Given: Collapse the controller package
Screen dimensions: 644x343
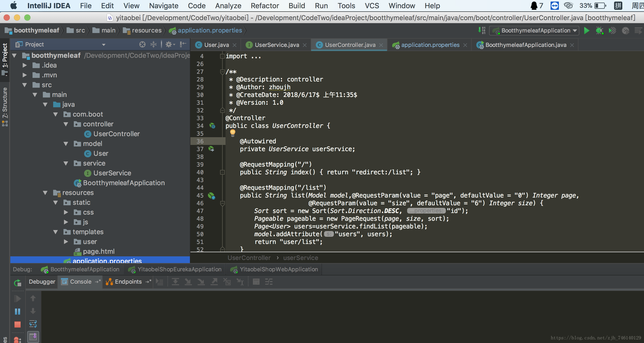Looking at the screenshot, I should 66,124.
